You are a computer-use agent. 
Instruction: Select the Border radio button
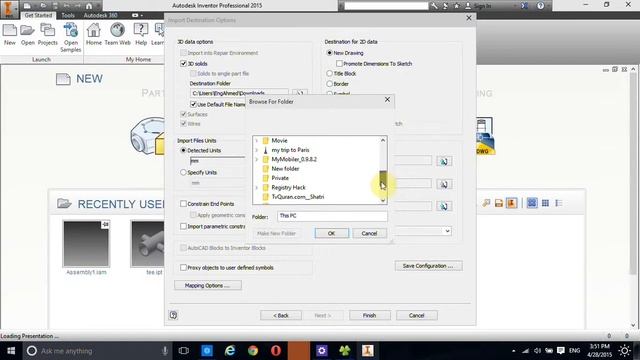[329, 84]
